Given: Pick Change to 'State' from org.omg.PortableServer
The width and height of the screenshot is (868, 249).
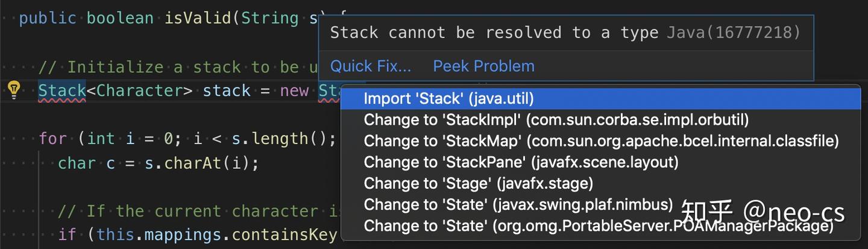Looking at the screenshot, I should click(599, 226).
